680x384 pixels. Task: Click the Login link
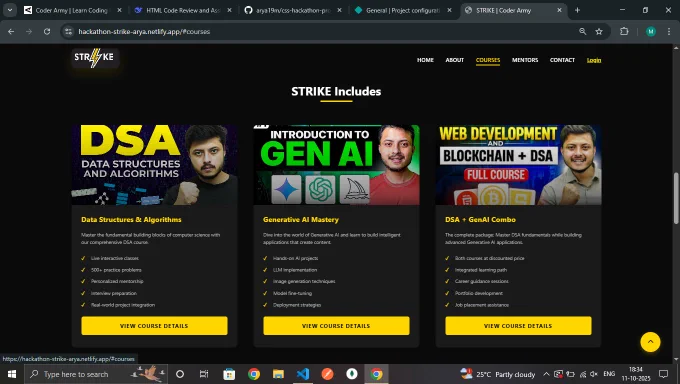[x=594, y=60]
